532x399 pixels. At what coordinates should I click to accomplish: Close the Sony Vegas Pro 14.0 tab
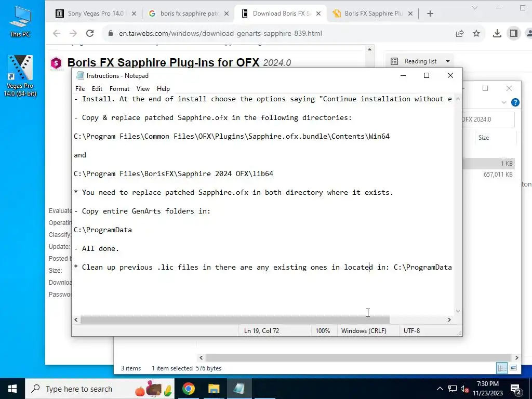tap(134, 14)
